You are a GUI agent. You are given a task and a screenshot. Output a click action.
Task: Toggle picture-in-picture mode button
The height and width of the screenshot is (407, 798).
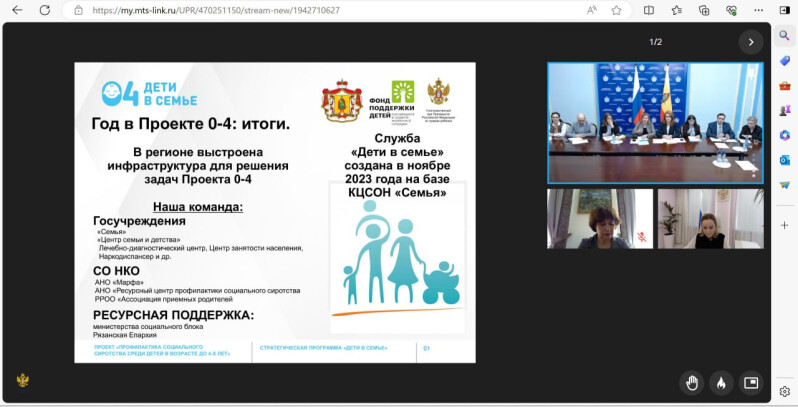coord(750,382)
